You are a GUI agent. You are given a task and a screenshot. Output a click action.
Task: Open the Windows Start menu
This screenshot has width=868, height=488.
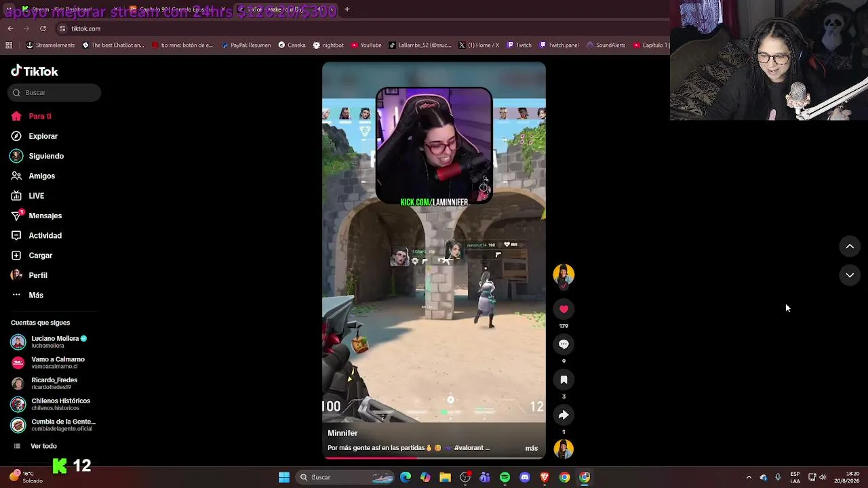284,477
